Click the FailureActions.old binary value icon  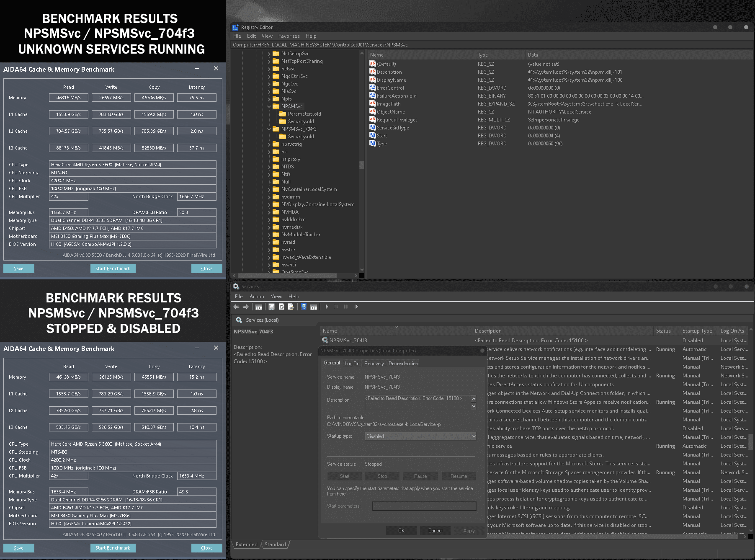click(372, 95)
